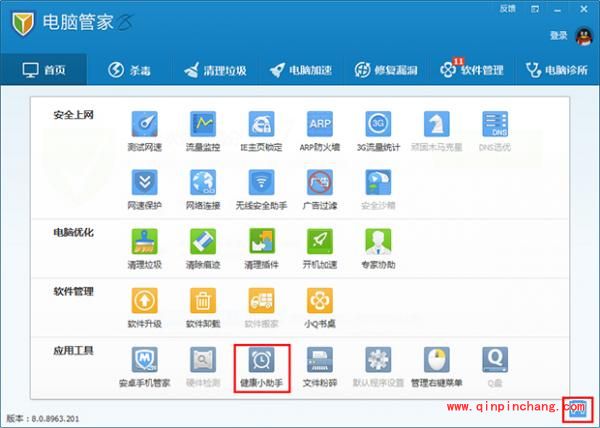Click the 反馈 feedback link
The image size is (600, 428).
[x=508, y=9]
